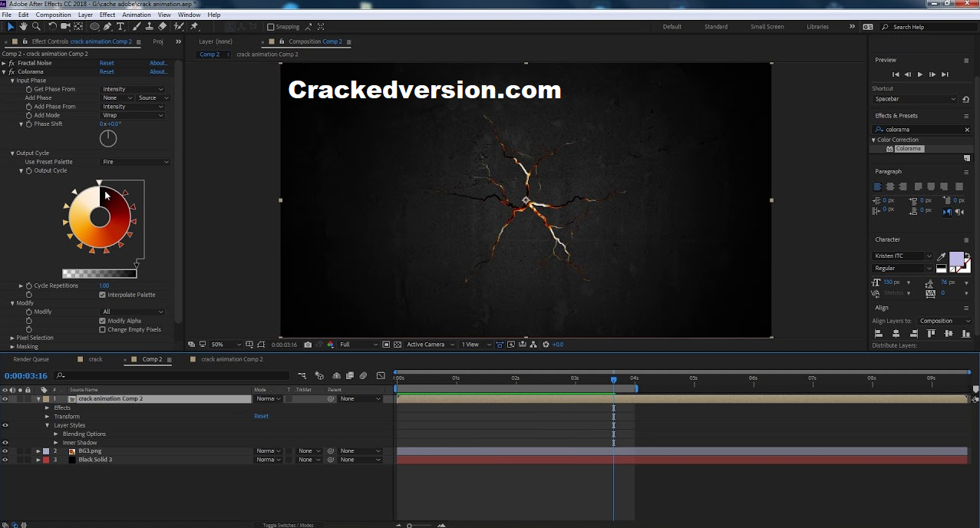
Task: Open the Active Camera view dropdown
Action: [x=431, y=345]
